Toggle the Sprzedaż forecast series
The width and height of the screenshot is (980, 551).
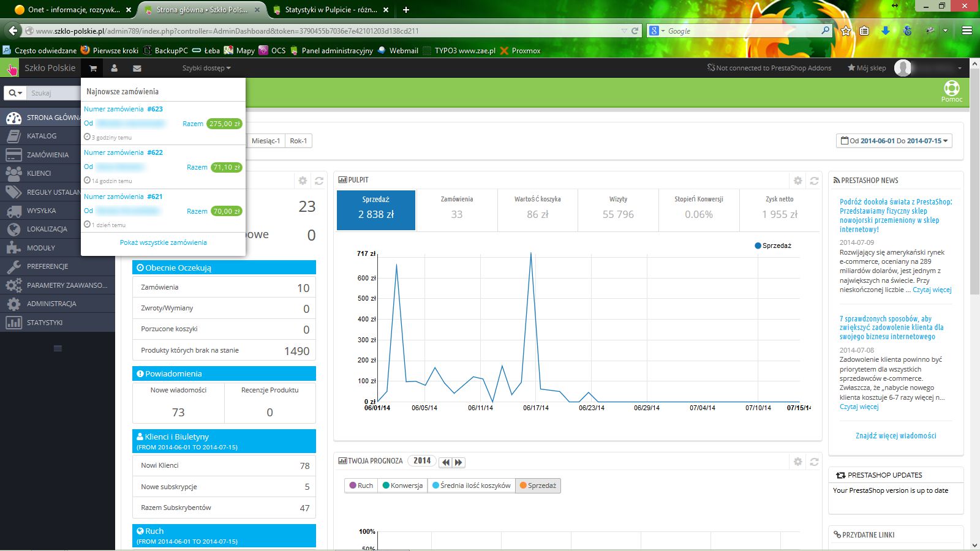point(538,485)
